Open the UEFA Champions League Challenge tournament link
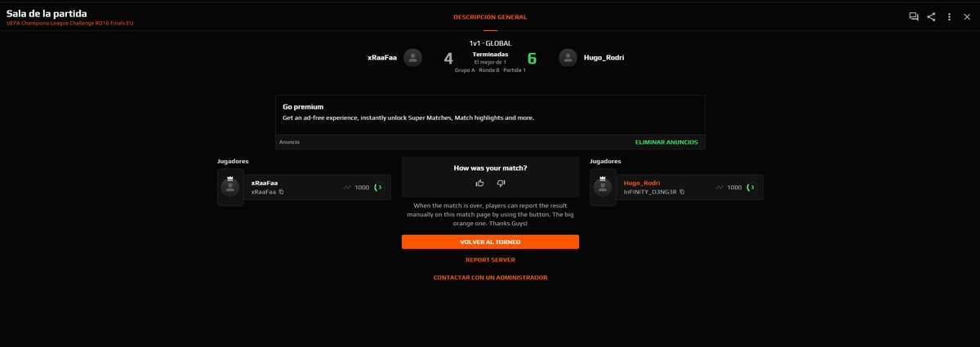Screen dimensions: 980x347 (69, 23)
